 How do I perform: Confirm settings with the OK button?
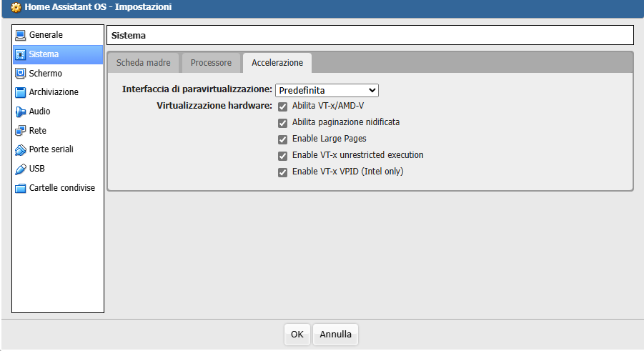297,335
